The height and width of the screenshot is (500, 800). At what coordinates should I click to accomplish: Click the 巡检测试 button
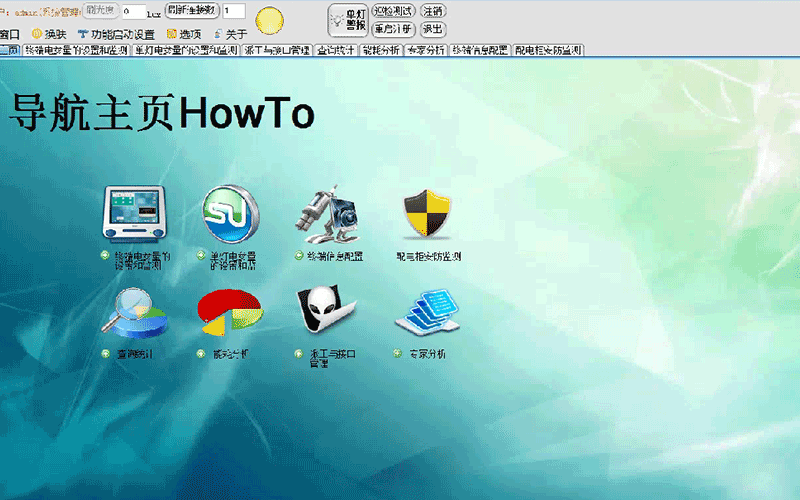coord(393,11)
